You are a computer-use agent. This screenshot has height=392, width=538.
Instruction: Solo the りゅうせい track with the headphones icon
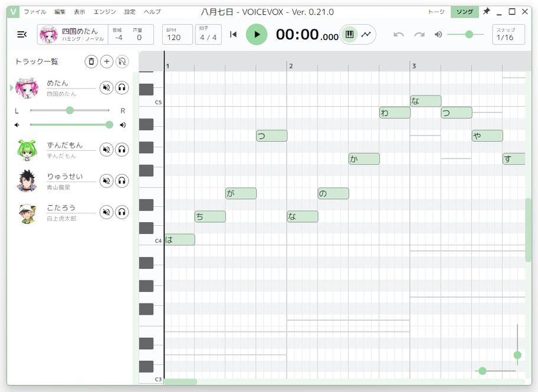point(122,181)
